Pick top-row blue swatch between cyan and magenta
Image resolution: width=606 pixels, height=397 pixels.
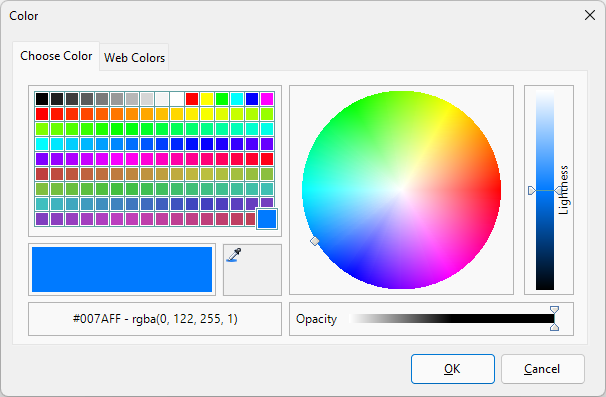(252, 99)
